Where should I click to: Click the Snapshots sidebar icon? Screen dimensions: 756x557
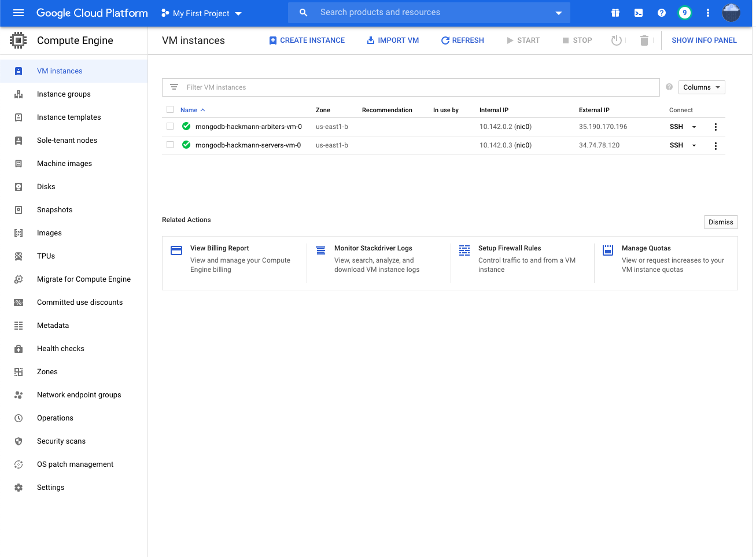[19, 210]
